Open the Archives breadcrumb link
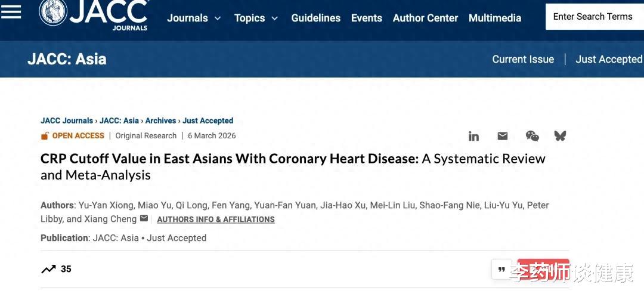 pyautogui.click(x=161, y=120)
